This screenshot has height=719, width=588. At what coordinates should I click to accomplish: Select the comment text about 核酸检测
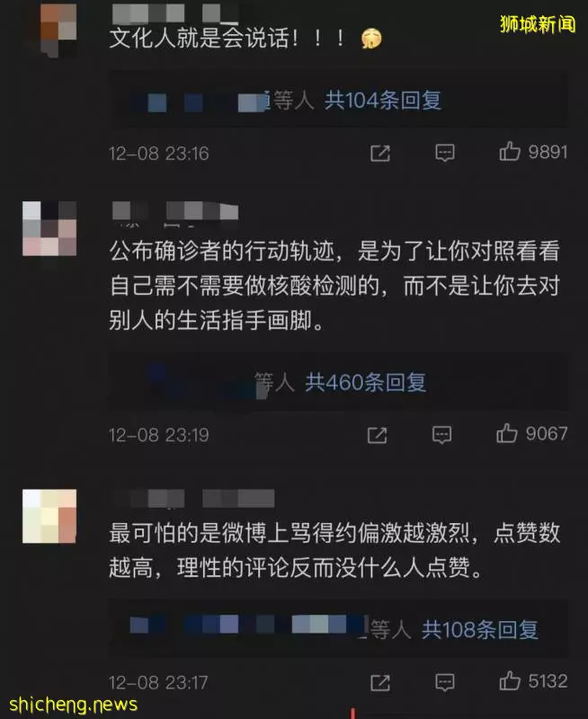point(334,285)
